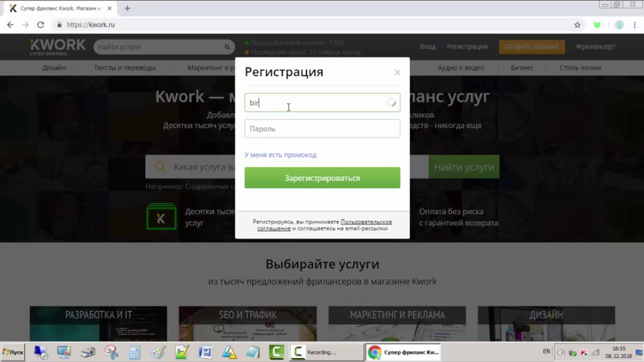Click the orange 'Создать задание' button
This screenshot has width=644, height=362.
pyautogui.click(x=532, y=46)
